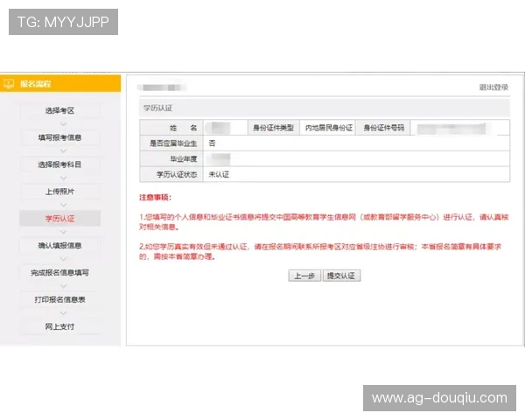
Task: Click the 退出登录 link
Action: 493,87
